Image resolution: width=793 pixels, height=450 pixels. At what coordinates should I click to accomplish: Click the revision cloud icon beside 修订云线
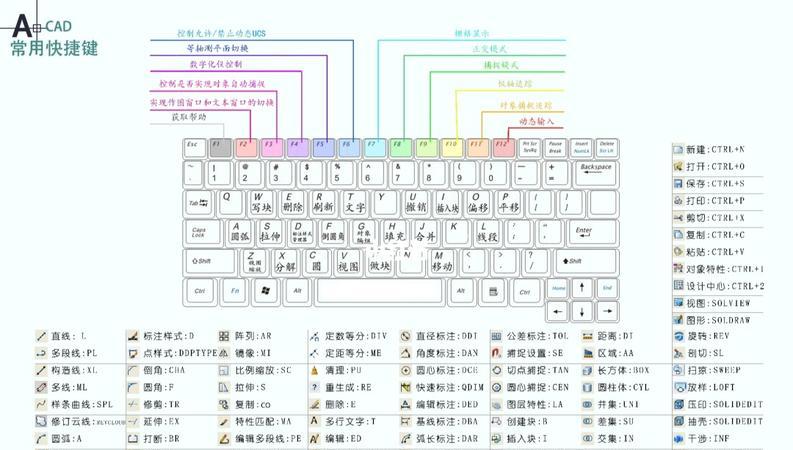tap(41, 421)
